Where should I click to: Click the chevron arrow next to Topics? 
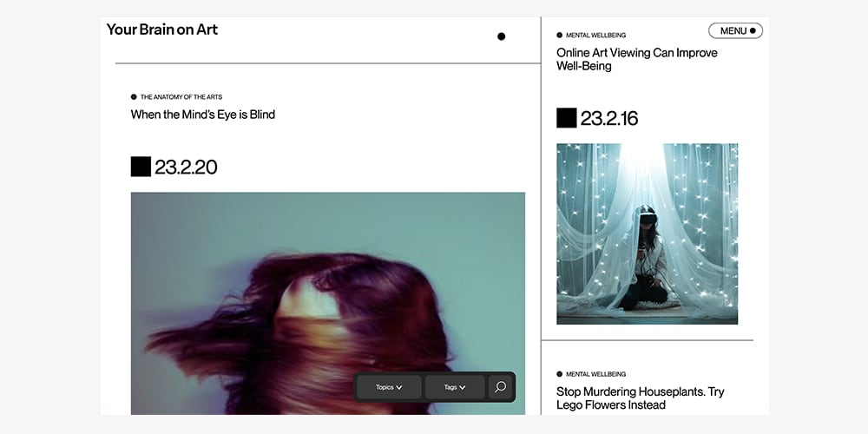coord(399,387)
